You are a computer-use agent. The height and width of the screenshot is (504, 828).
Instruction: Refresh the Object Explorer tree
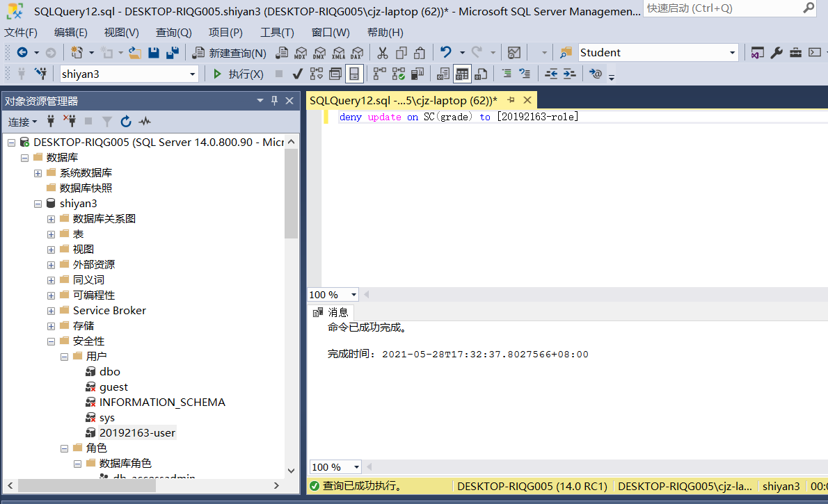click(126, 122)
